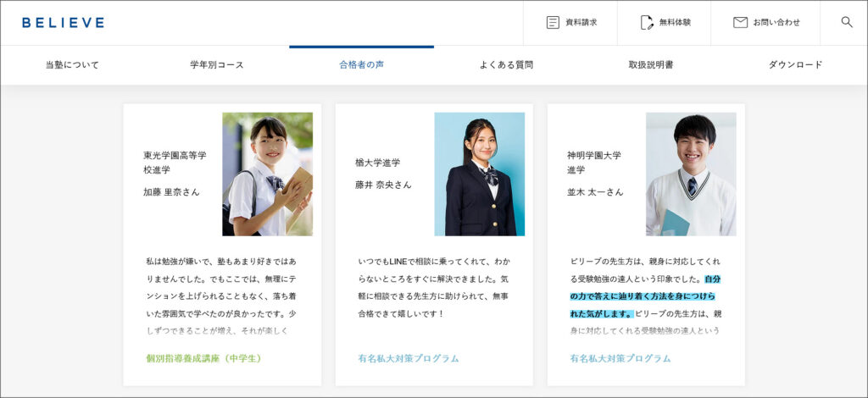Viewport: 868px width, 398px height.
Task: Open the 取扱説明書 menu
Action: coord(650,64)
